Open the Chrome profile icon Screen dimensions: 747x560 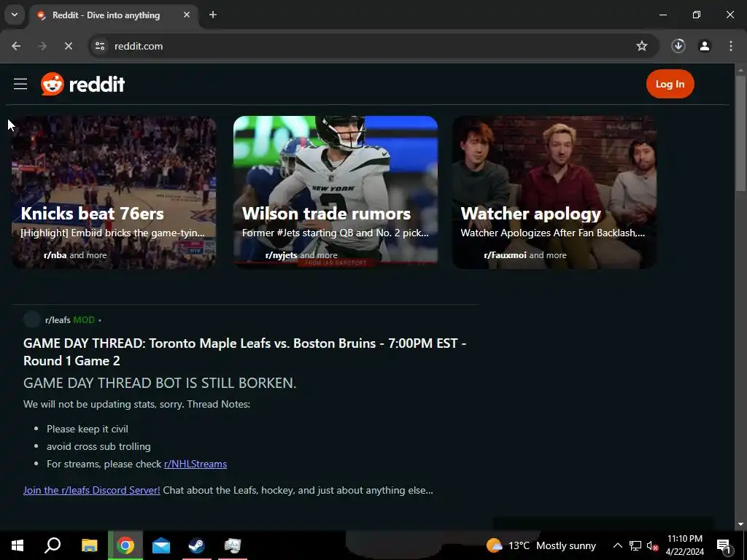705,46
